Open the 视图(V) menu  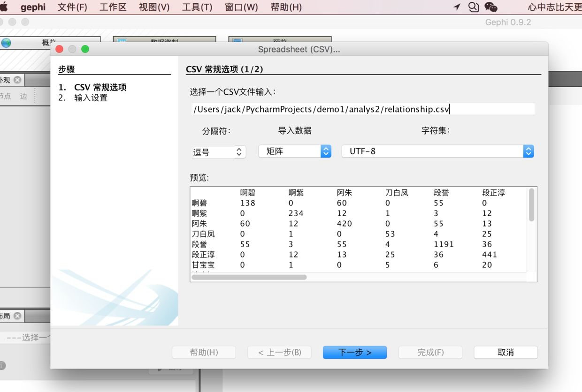pos(154,7)
